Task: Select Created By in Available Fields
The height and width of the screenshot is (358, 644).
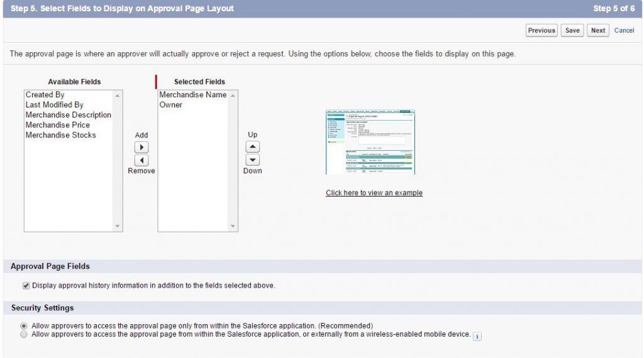Action: pos(45,95)
